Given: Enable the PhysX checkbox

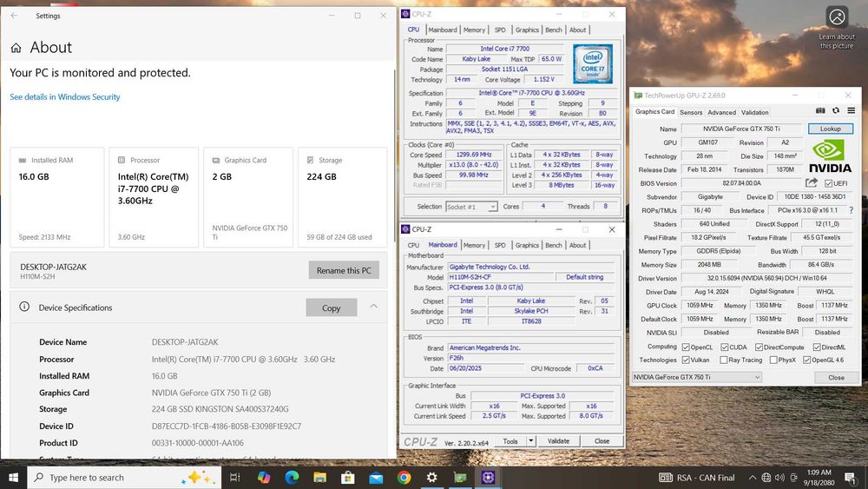Looking at the screenshot, I should click(773, 360).
